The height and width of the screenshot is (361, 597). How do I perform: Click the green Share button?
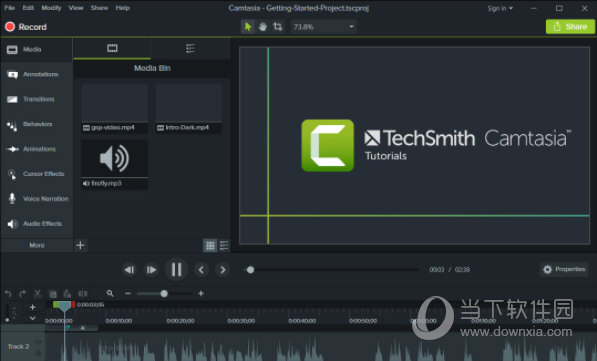tap(570, 27)
